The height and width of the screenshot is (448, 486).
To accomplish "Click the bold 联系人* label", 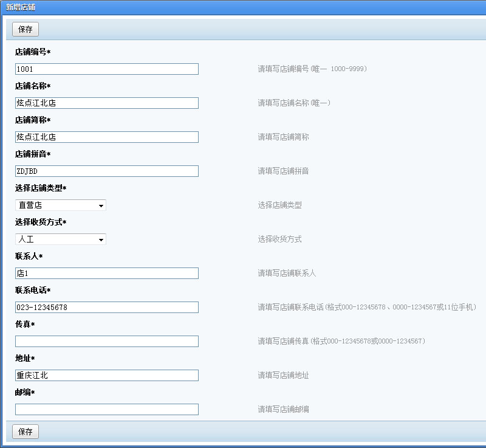I will (x=29, y=256).
